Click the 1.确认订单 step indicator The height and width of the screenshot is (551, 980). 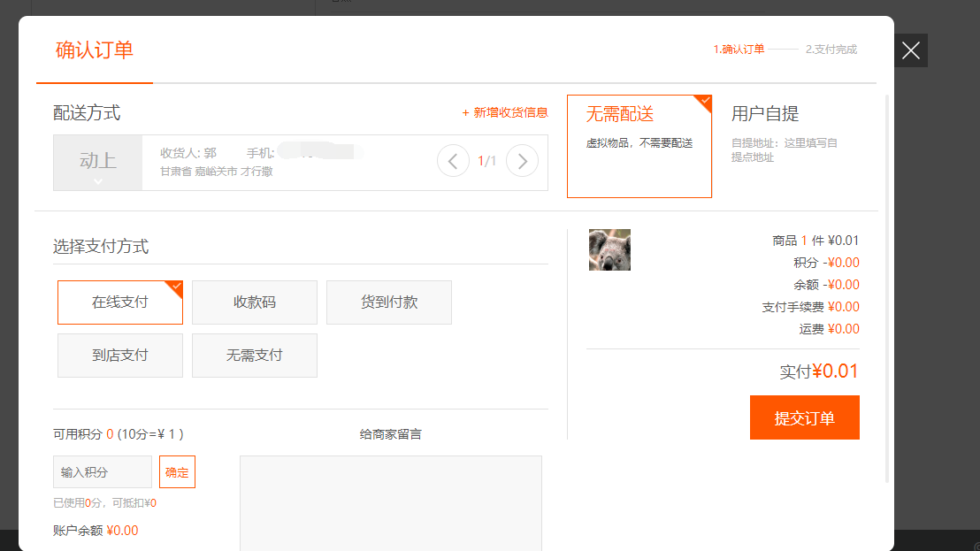tap(739, 50)
